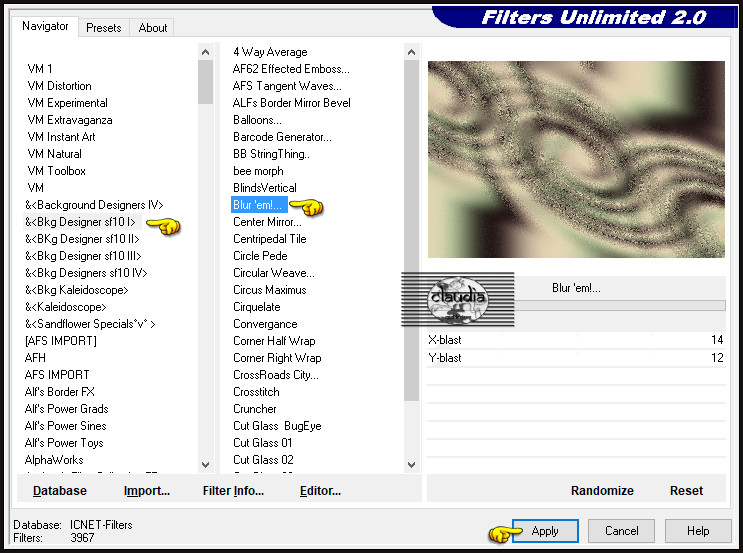The image size is (743, 553).
Task: Select Alf's Power Grads category
Action: pos(66,409)
